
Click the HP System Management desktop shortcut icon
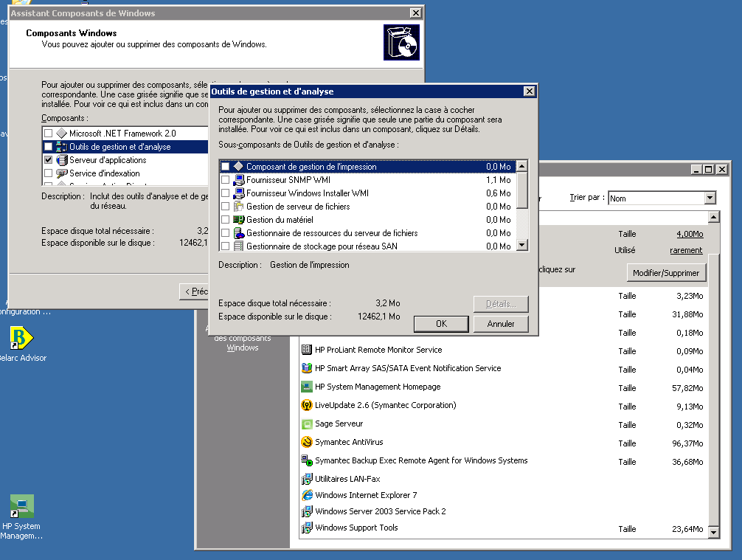pos(22,506)
